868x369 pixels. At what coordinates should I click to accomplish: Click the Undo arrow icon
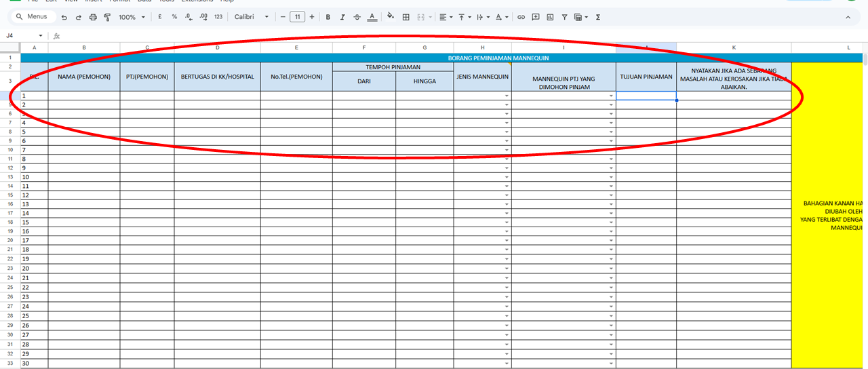(64, 17)
